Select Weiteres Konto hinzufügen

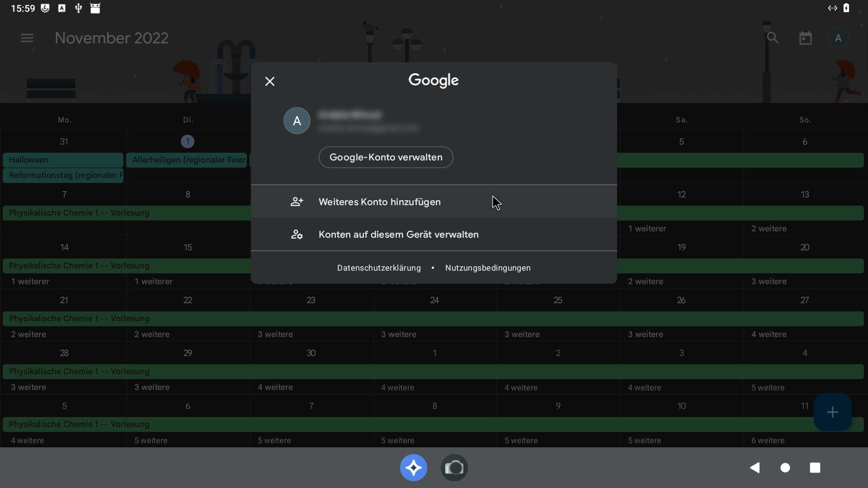(x=434, y=202)
